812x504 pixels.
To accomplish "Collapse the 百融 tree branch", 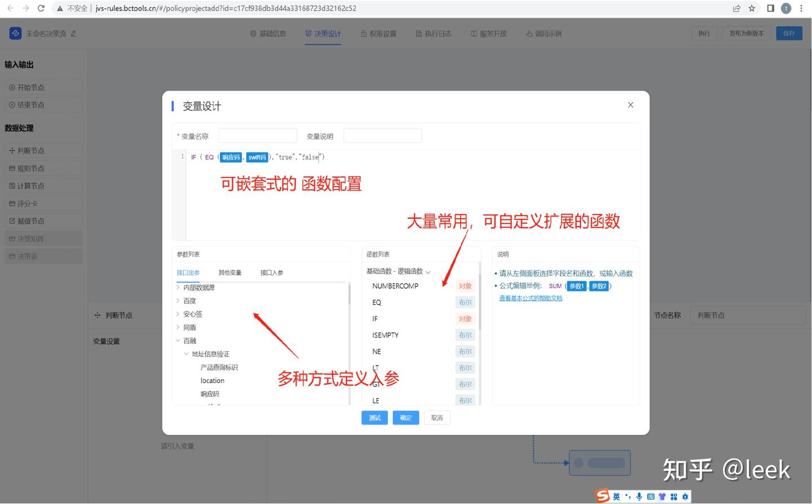I will pos(178,341).
